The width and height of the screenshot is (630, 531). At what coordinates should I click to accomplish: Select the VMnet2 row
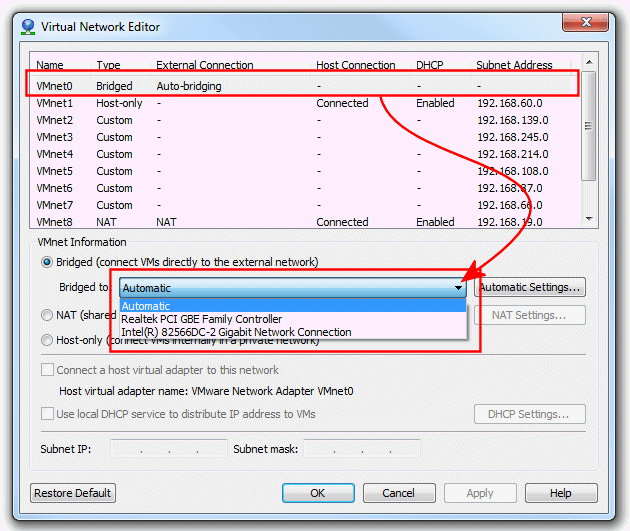pyautogui.click(x=304, y=120)
